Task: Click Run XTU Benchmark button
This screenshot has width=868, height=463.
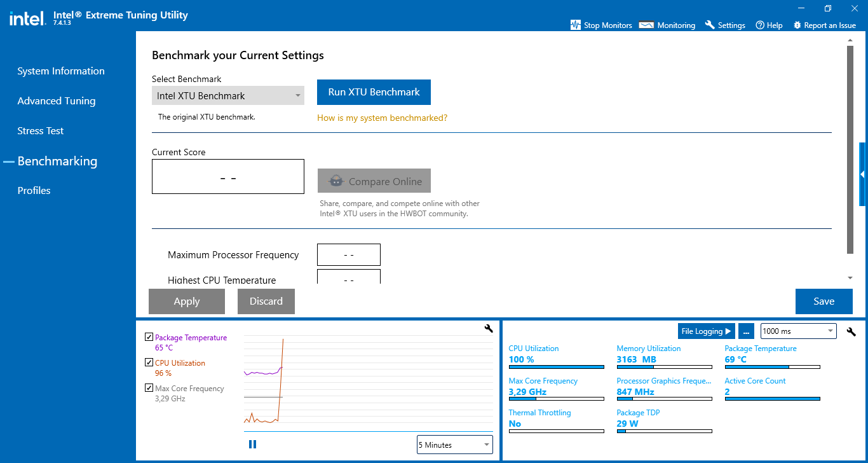Action: point(374,92)
